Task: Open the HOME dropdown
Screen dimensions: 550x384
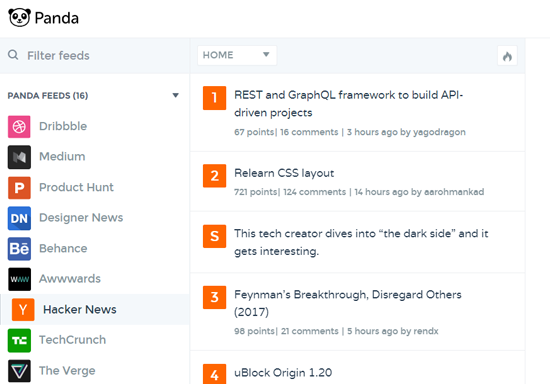Action: [x=237, y=55]
